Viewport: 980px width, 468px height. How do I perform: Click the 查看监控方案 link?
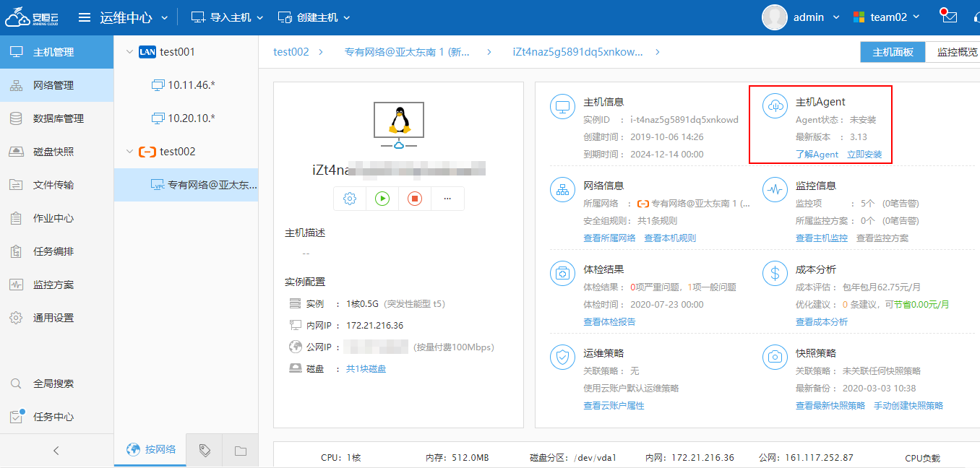coord(882,238)
